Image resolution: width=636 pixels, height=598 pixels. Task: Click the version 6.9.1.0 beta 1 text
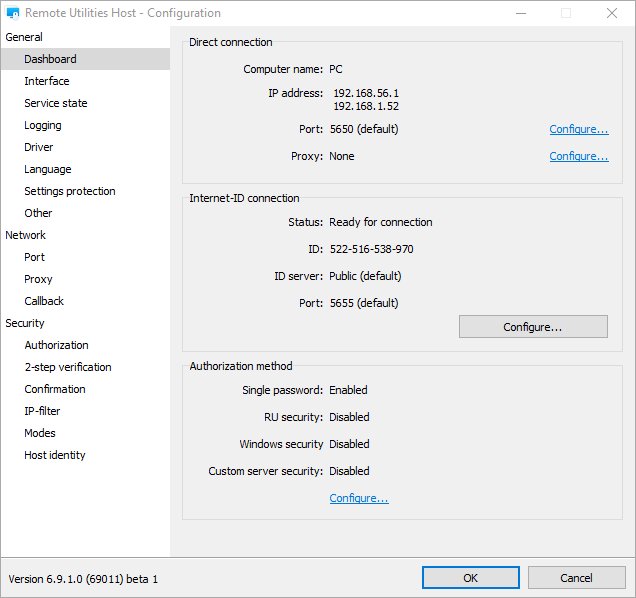(x=83, y=579)
